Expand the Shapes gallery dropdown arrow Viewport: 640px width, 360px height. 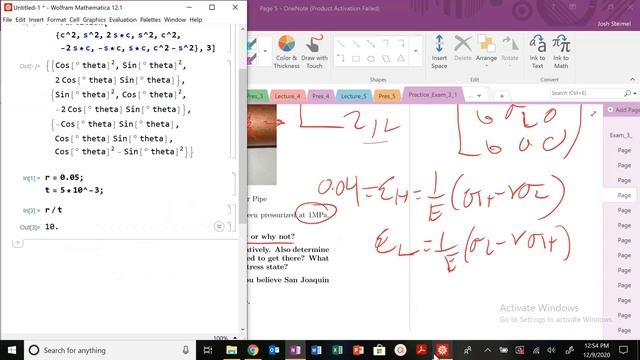pyautogui.click(x=416, y=51)
